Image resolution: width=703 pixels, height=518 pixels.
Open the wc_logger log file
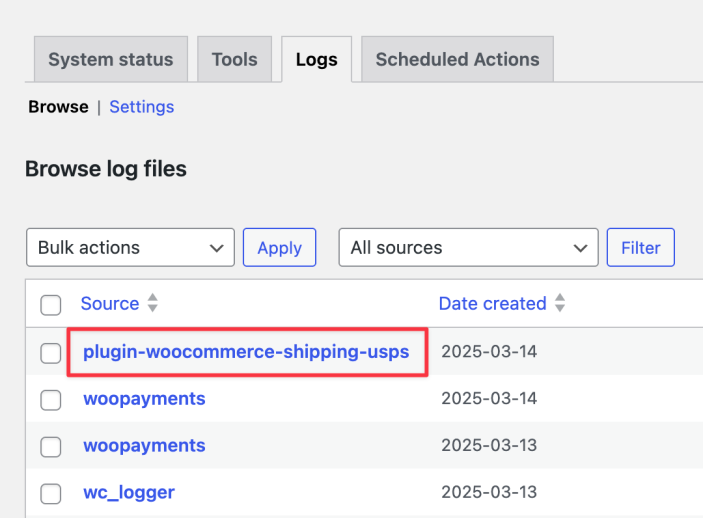[129, 492]
